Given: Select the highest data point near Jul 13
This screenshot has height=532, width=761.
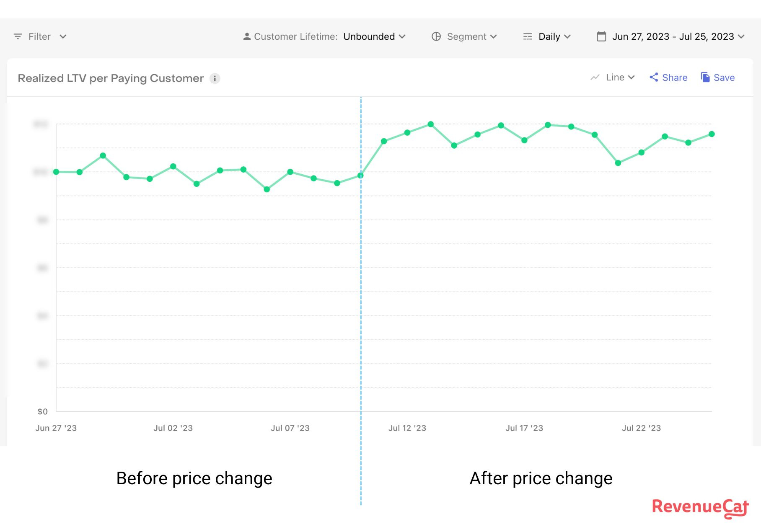Looking at the screenshot, I should (x=431, y=124).
